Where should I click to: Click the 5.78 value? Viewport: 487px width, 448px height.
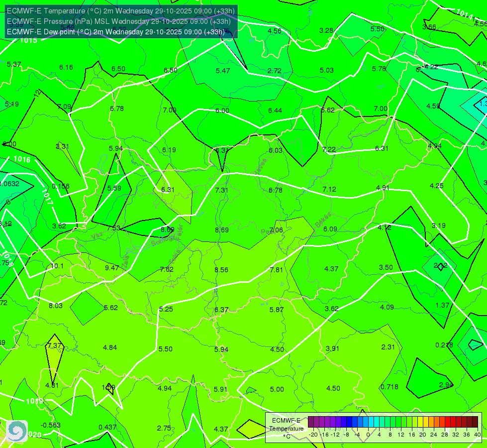coord(379,69)
